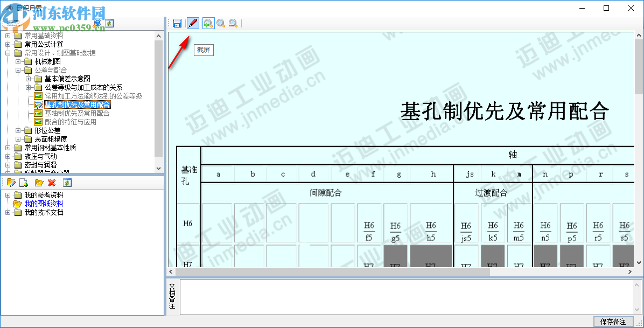644x328 pixels.
Task: Open a file via the yellow open-folder icon
Action: (x=39, y=183)
